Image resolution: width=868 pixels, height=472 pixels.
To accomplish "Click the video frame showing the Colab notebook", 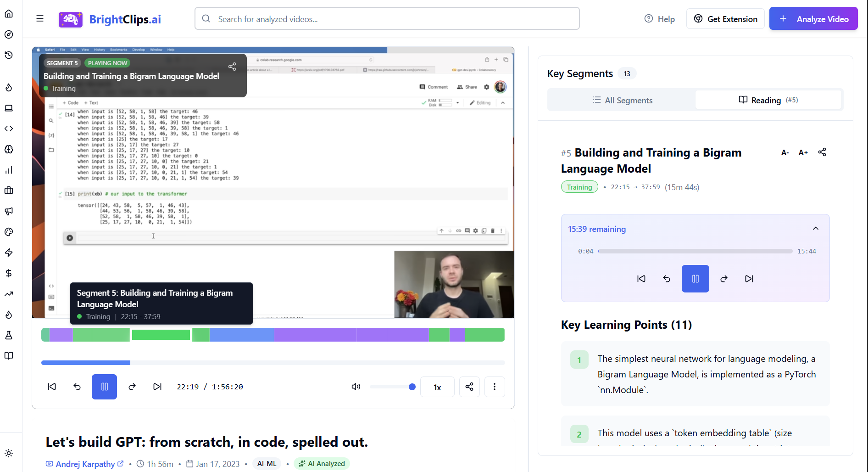I will pyautogui.click(x=273, y=183).
